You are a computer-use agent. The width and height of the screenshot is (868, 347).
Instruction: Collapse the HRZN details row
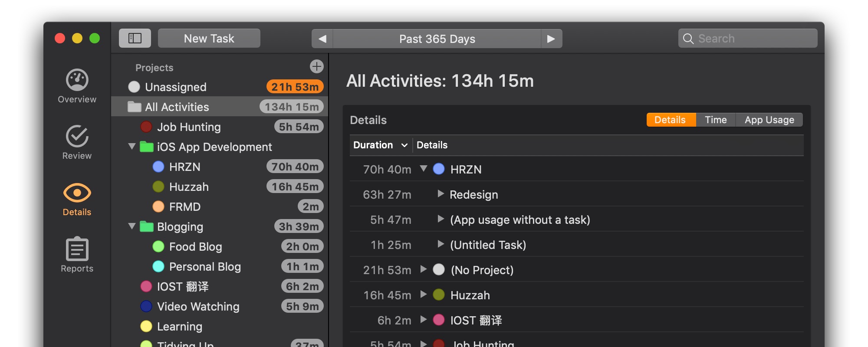pyautogui.click(x=424, y=168)
